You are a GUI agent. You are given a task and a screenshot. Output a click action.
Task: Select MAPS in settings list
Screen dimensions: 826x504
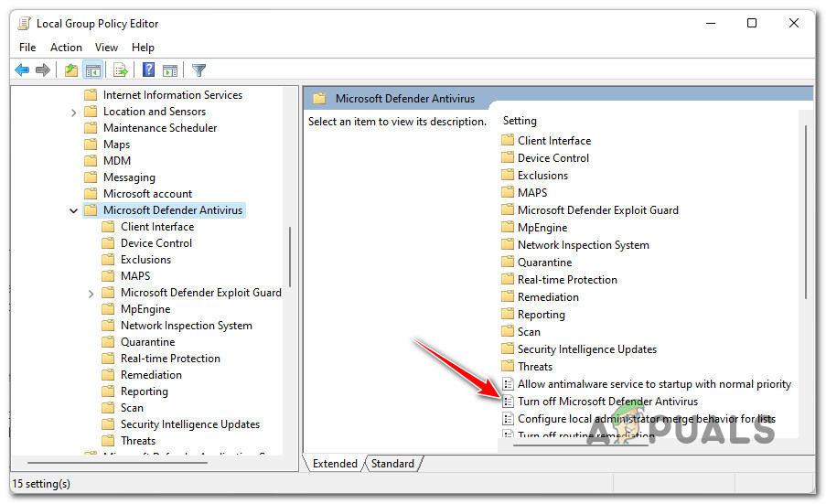click(x=532, y=193)
